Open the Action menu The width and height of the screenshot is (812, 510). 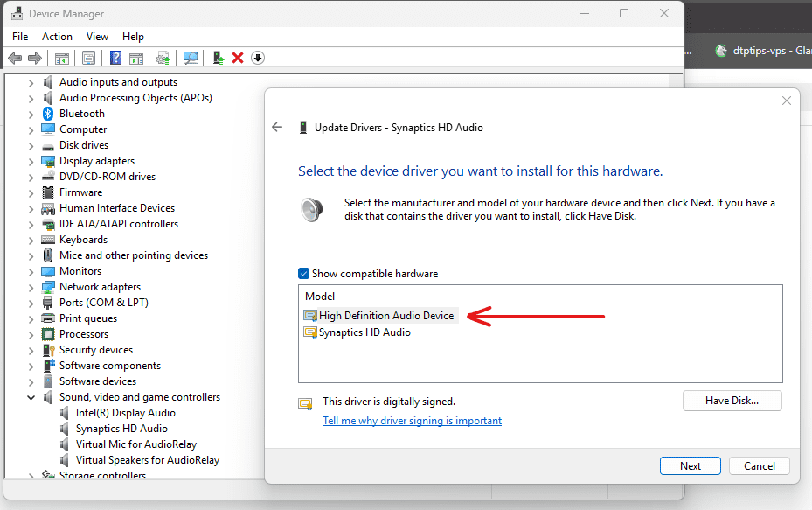coord(57,37)
